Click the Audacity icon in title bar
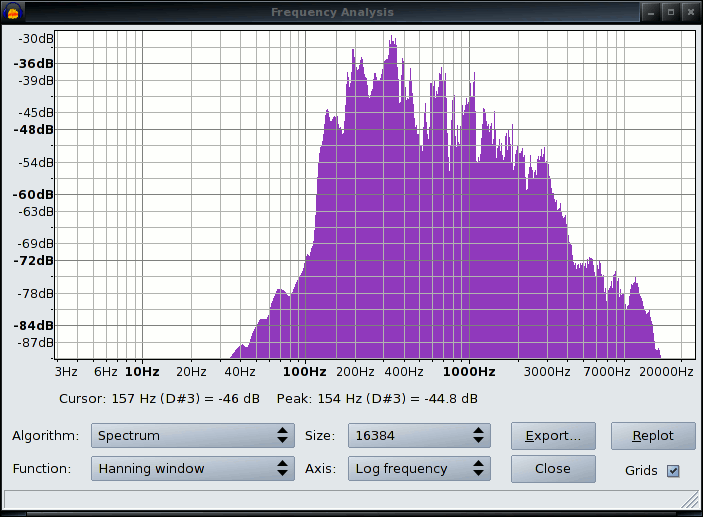Image resolution: width=703 pixels, height=517 pixels. tap(13, 12)
